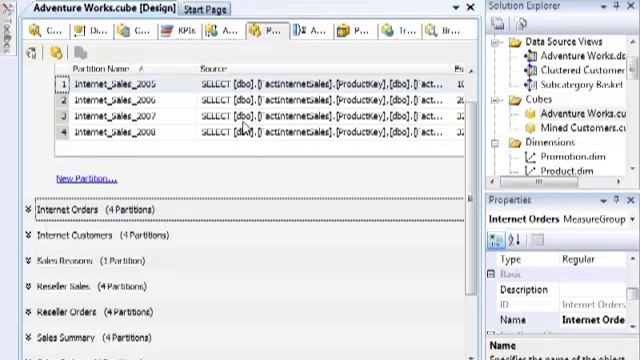
Task: Open document tab list dropdown arrow
Action: tap(456, 7)
